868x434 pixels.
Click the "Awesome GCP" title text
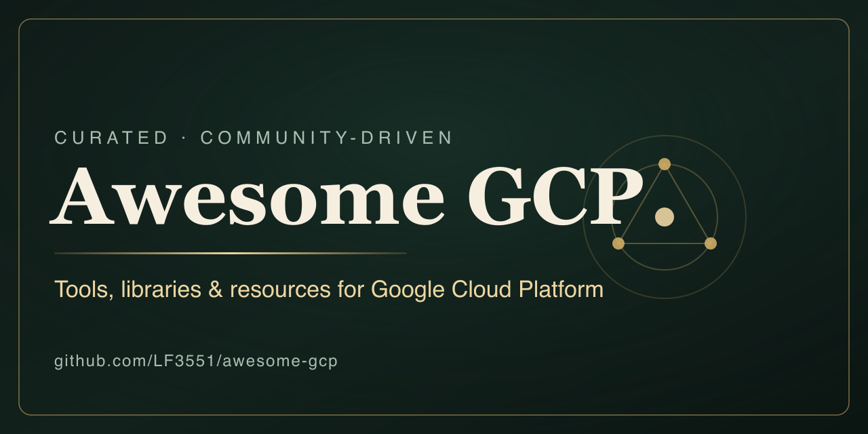[347, 196]
